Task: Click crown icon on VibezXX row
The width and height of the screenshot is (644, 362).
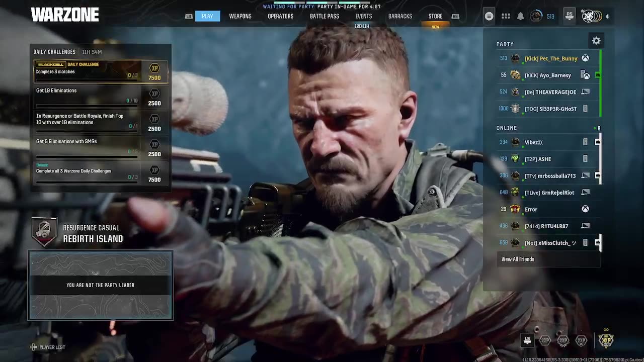Action: pos(598,142)
